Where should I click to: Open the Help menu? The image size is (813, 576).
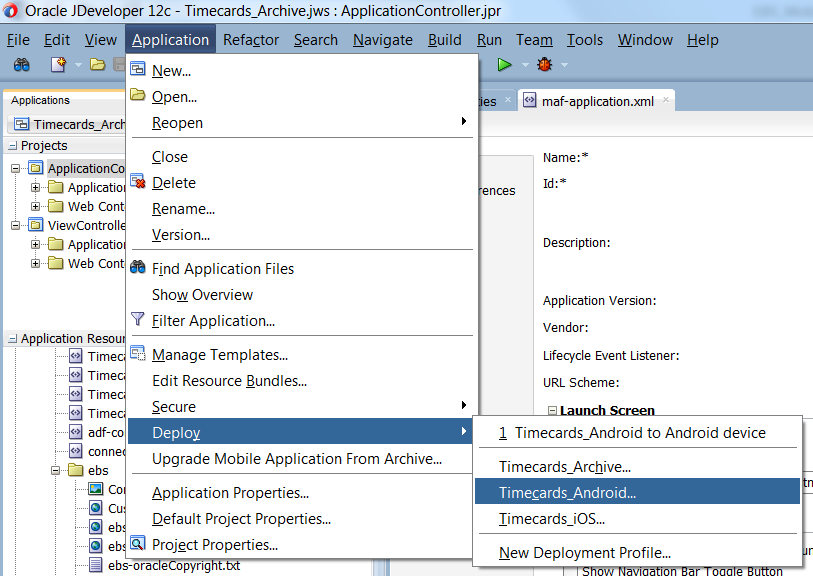tap(703, 40)
